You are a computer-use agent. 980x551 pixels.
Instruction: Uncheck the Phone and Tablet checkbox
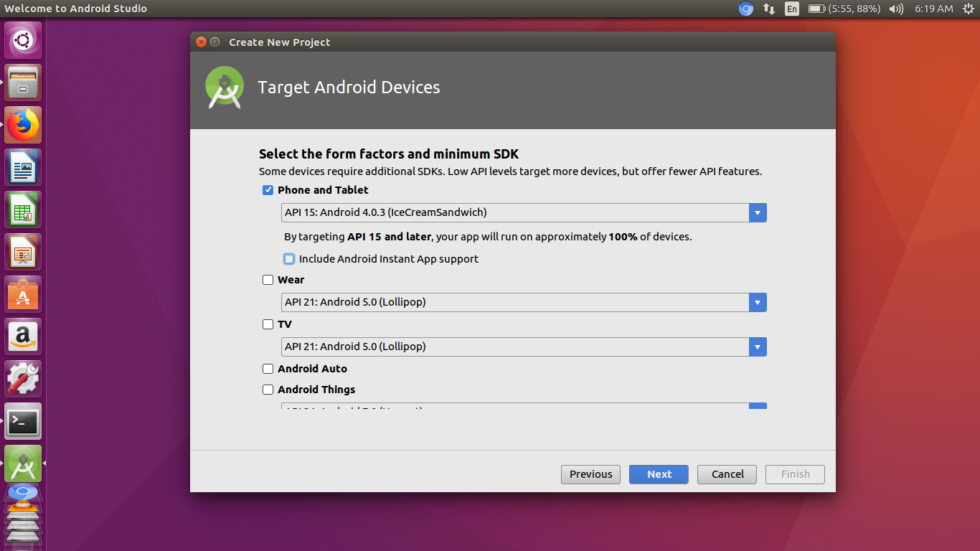tap(268, 190)
